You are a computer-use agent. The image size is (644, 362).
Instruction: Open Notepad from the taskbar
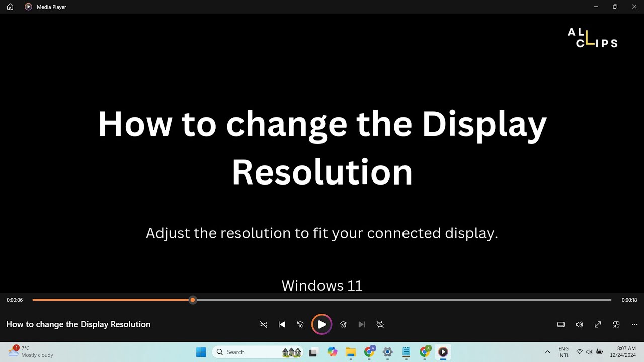pyautogui.click(x=406, y=352)
